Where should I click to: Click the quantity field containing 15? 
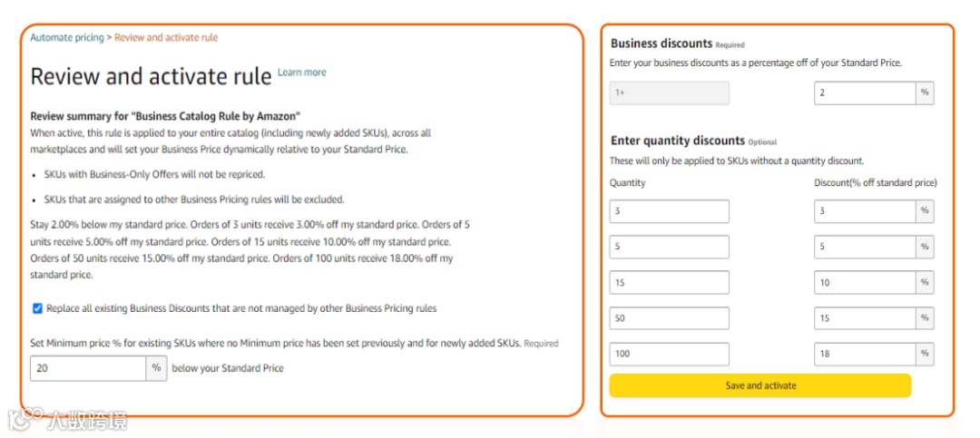pos(669,283)
